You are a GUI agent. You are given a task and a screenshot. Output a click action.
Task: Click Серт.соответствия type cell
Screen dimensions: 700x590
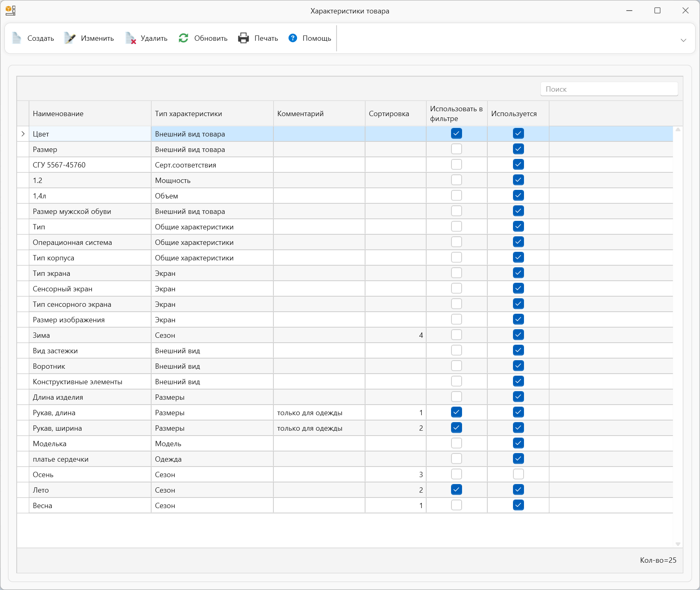pos(212,165)
